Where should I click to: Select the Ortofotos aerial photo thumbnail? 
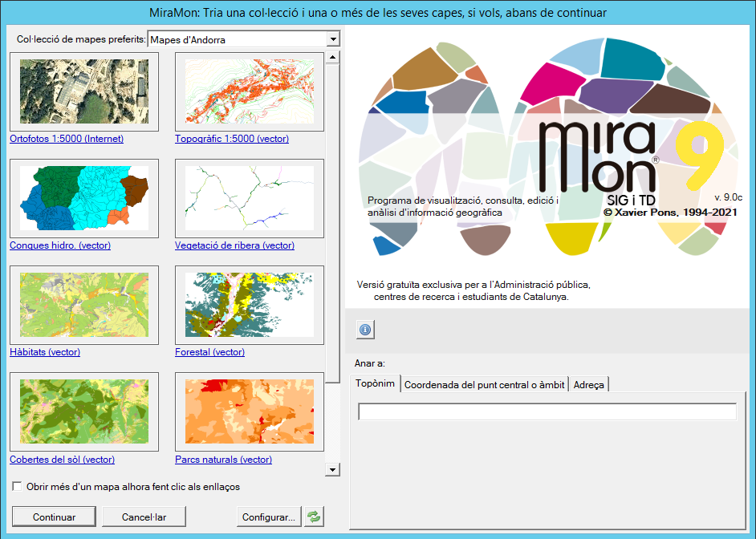pyautogui.click(x=84, y=91)
